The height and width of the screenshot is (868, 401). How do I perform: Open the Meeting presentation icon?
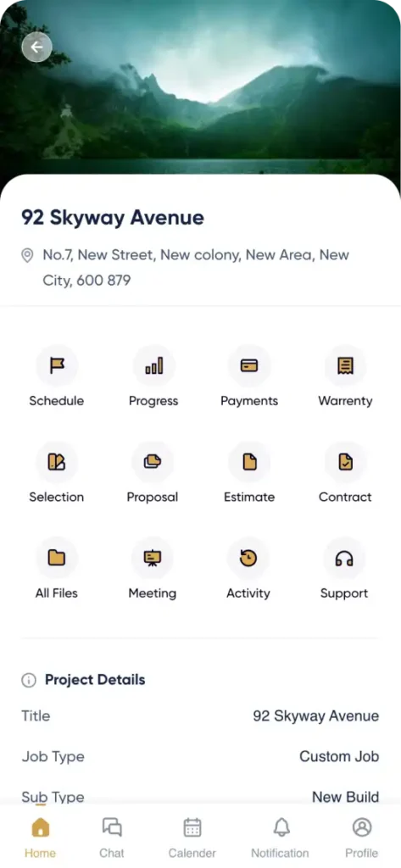pos(153,558)
